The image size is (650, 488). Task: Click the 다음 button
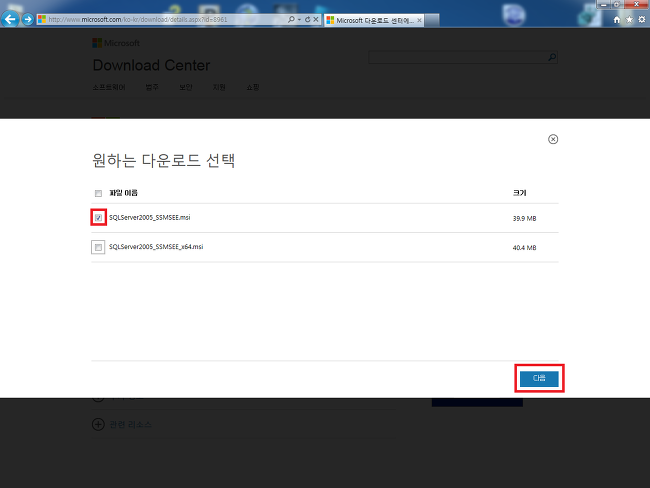coord(539,378)
